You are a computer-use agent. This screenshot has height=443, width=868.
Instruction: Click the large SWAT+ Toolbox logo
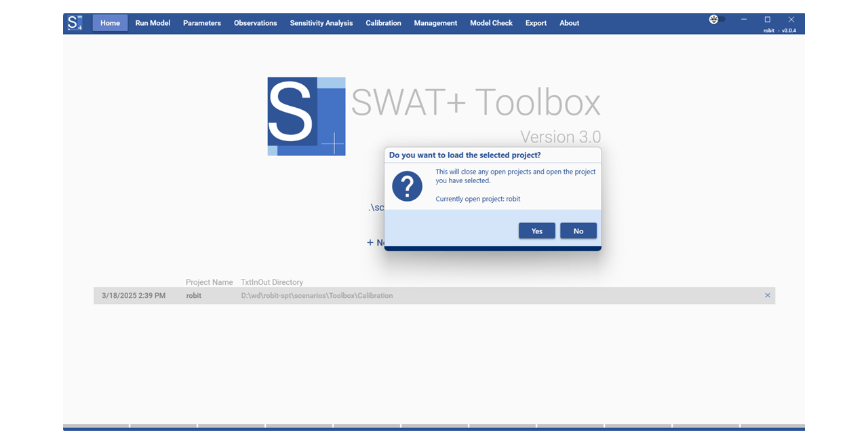pos(307,117)
